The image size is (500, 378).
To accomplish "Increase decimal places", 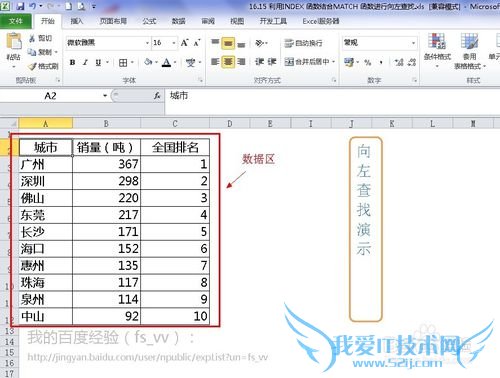I will [x=399, y=62].
